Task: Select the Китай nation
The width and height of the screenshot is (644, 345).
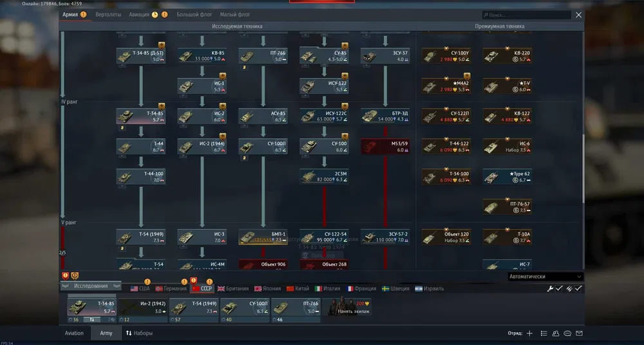Action: pos(298,289)
